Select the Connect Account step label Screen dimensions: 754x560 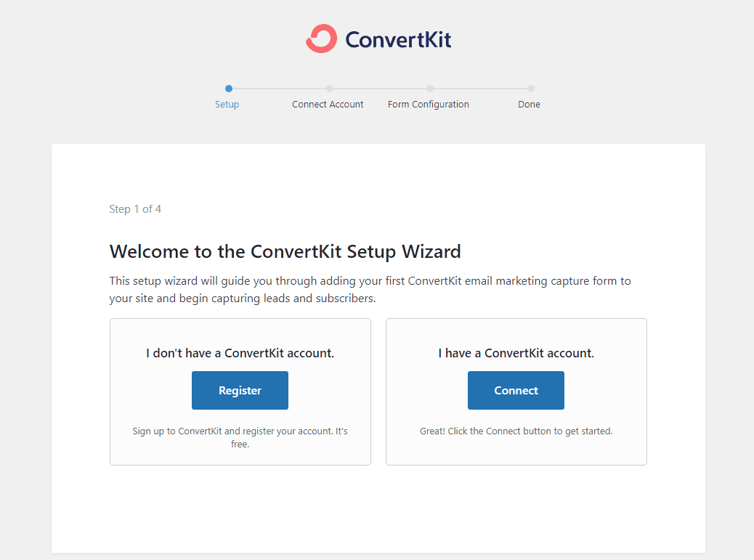tap(328, 105)
